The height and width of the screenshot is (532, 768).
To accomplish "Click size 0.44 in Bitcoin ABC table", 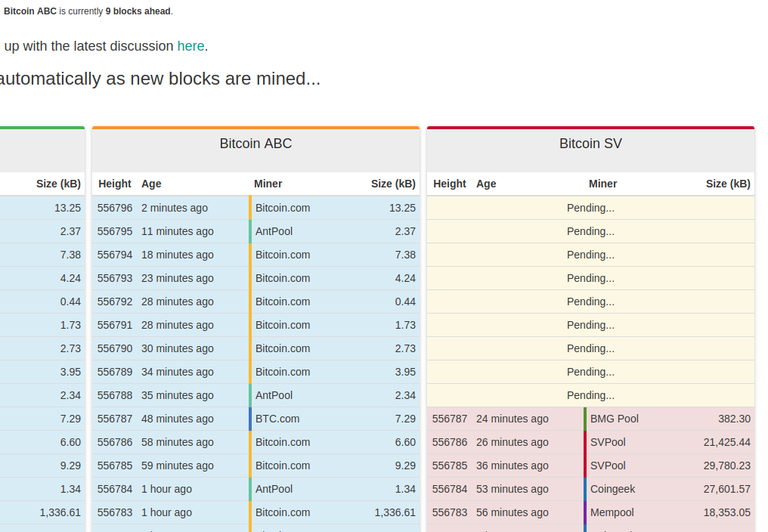I will point(405,302).
